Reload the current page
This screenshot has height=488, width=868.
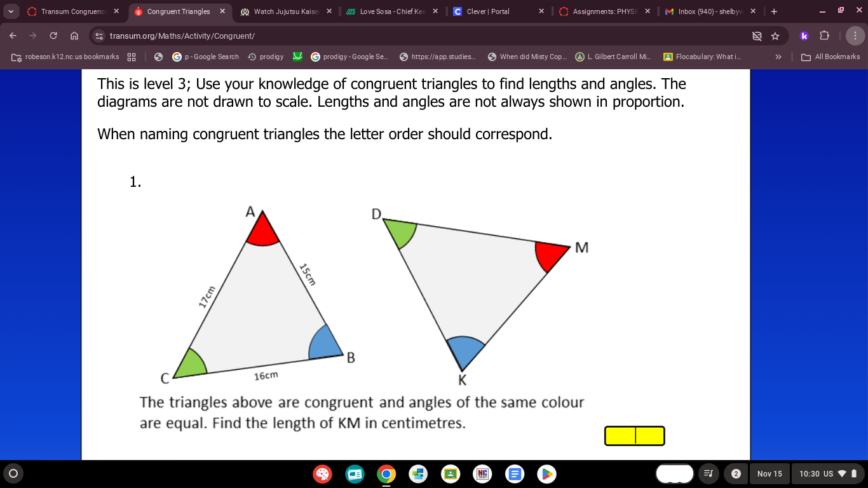(x=53, y=36)
